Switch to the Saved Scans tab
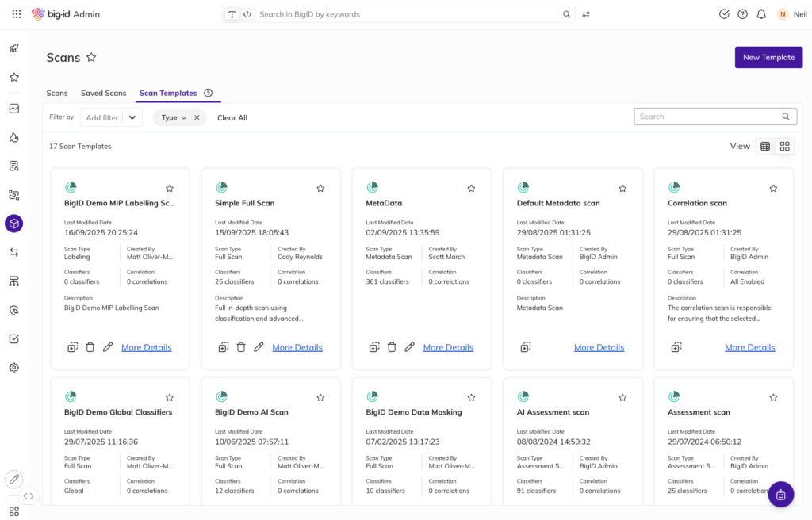The height and width of the screenshot is (520, 812). point(103,93)
